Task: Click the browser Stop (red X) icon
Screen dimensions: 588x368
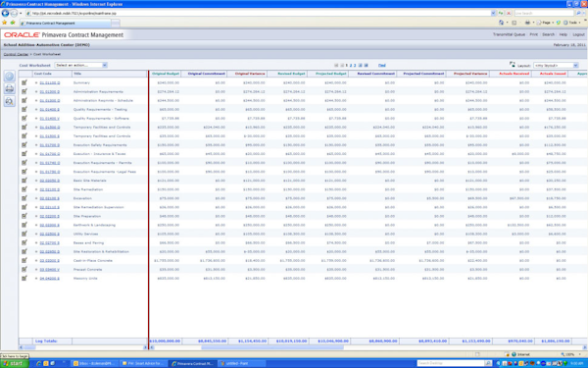Action: 509,13
